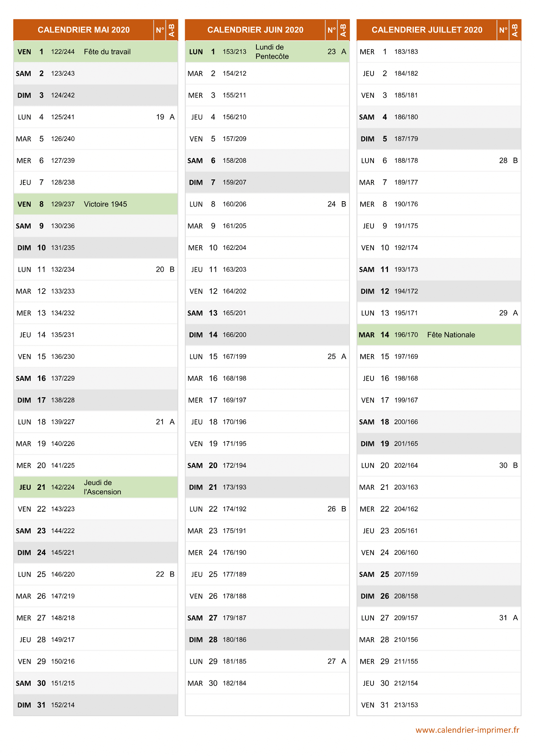Select SAM 13 in the June column

pyautogui.click(x=267, y=313)
